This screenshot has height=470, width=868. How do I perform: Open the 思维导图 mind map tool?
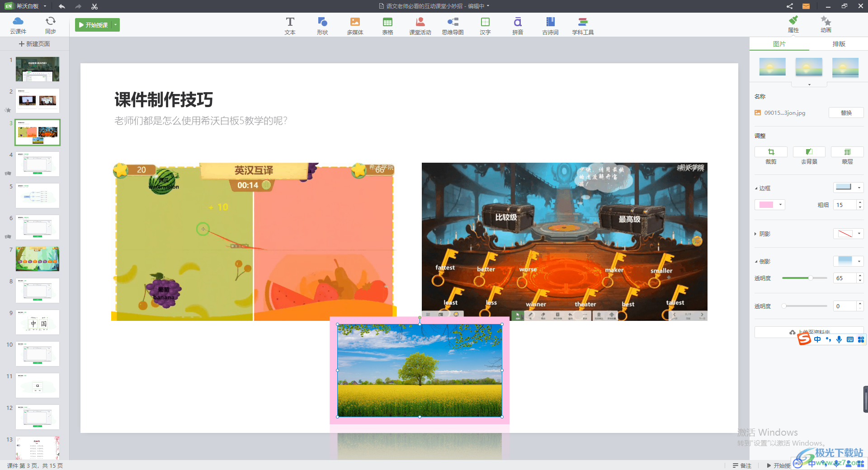coord(453,26)
